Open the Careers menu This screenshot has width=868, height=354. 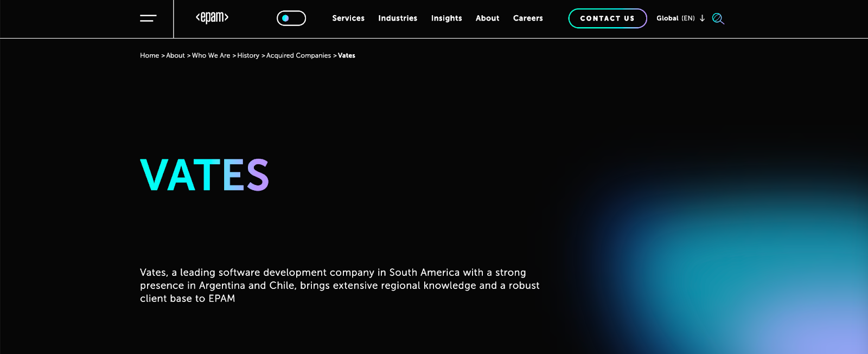528,18
